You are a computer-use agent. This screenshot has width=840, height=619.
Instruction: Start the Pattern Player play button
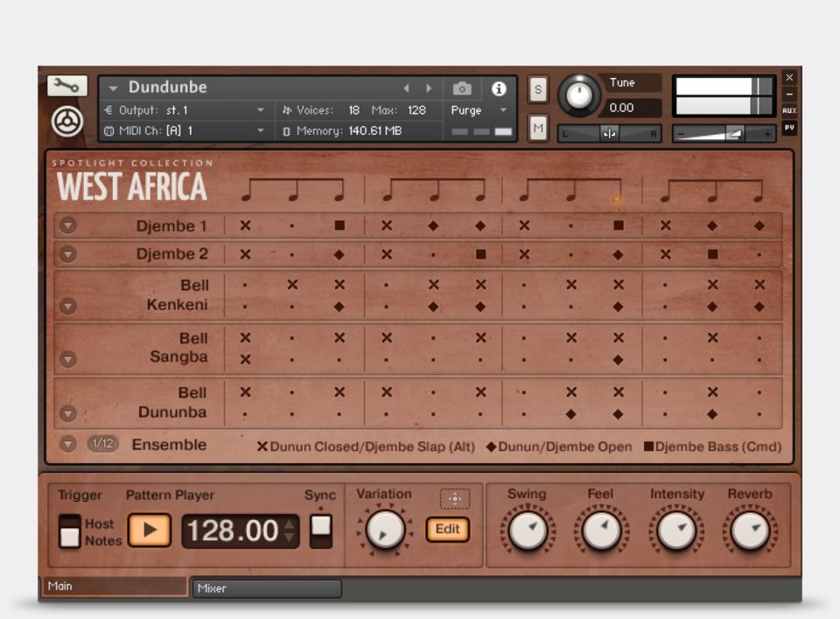pos(149,531)
